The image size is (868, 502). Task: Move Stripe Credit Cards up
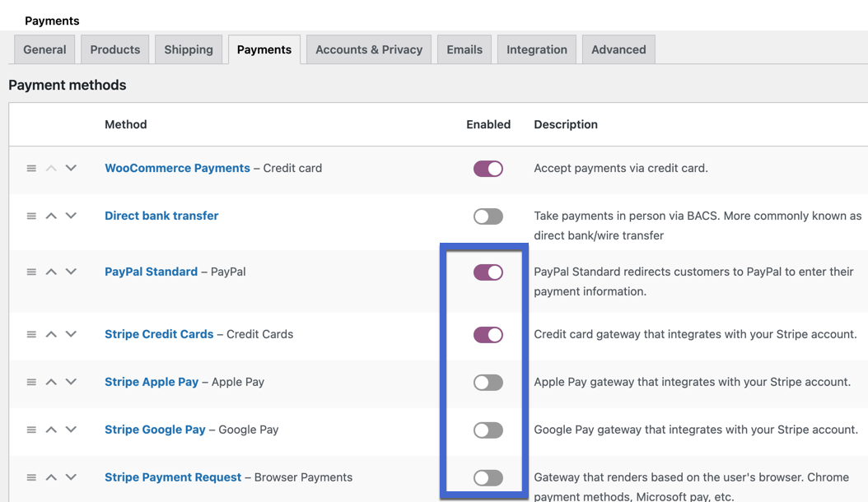pos(51,334)
